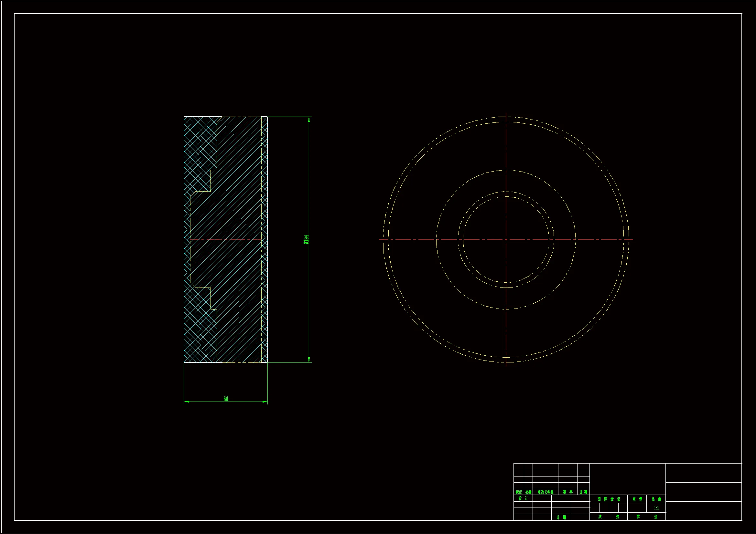Click the 设计 designer label cell
Viewport: 756px width, 534px height.
point(523,498)
